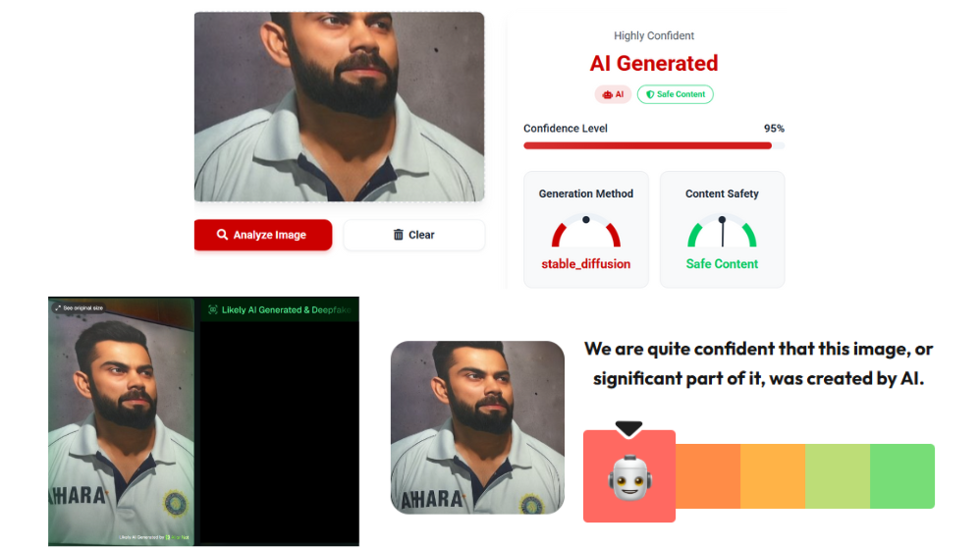This screenshot has width=980, height=550.
Task: Select the red AI robot badge
Action: point(613,94)
